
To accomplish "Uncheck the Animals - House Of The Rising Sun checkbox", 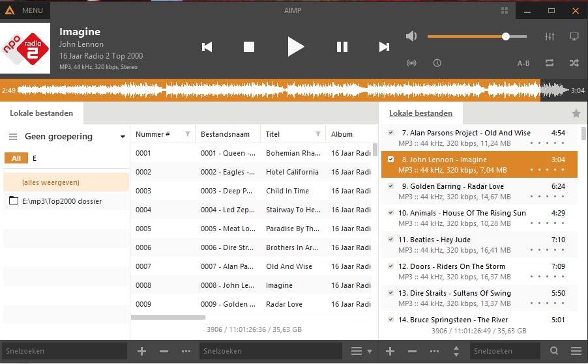I will [x=390, y=213].
